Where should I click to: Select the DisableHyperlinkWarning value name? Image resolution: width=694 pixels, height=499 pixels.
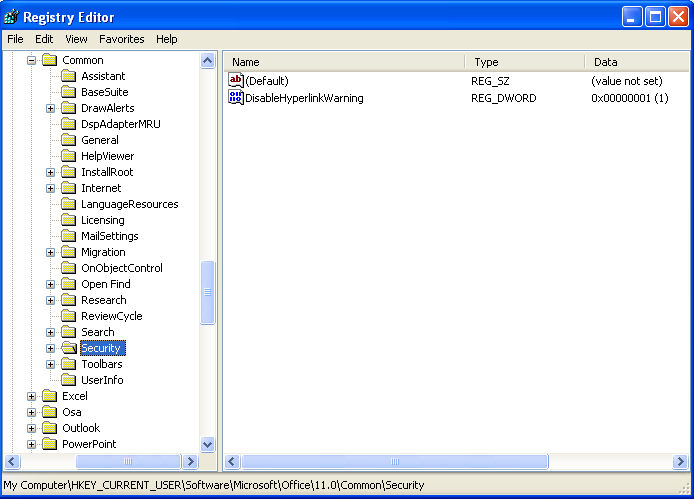tap(304, 98)
